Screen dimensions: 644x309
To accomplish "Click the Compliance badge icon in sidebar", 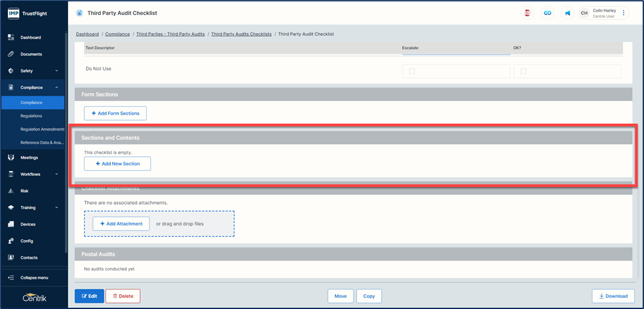I will [x=11, y=88].
